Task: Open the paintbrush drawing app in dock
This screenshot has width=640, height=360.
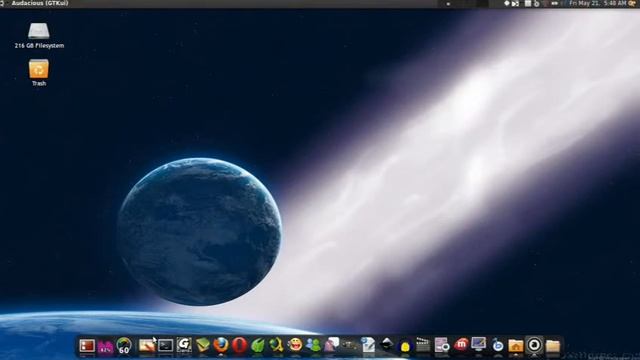Action: [x=147, y=346]
